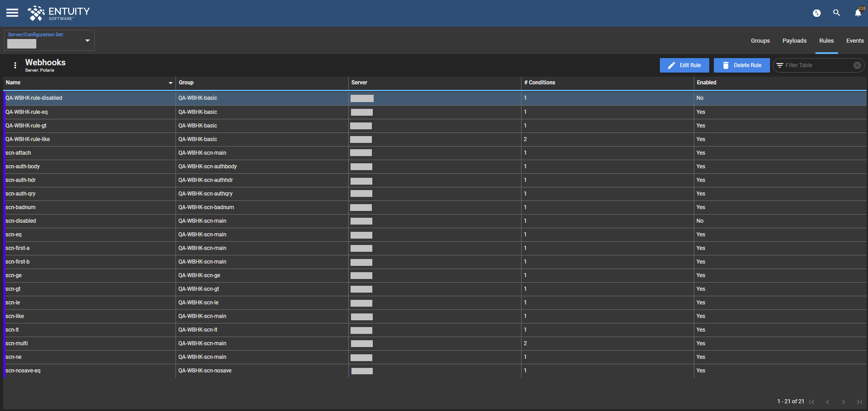This screenshot has width=868, height=411.
Task: Click the Entuity Software logo
Action: [59, 13]
